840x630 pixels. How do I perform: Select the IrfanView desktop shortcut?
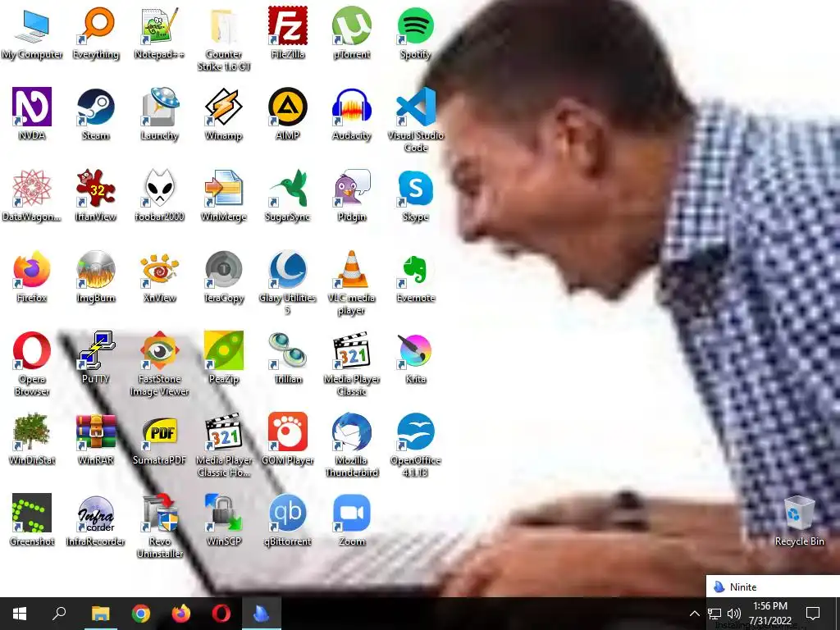(x=95, y=195)
